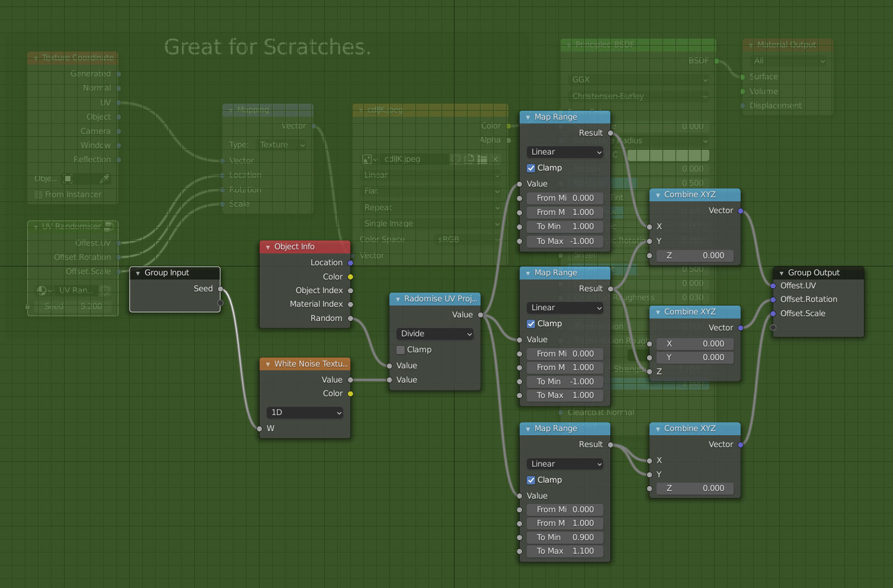Screen dimensions: 893x588
Task: Select the Group Output node title
Action: click(814, 273)
